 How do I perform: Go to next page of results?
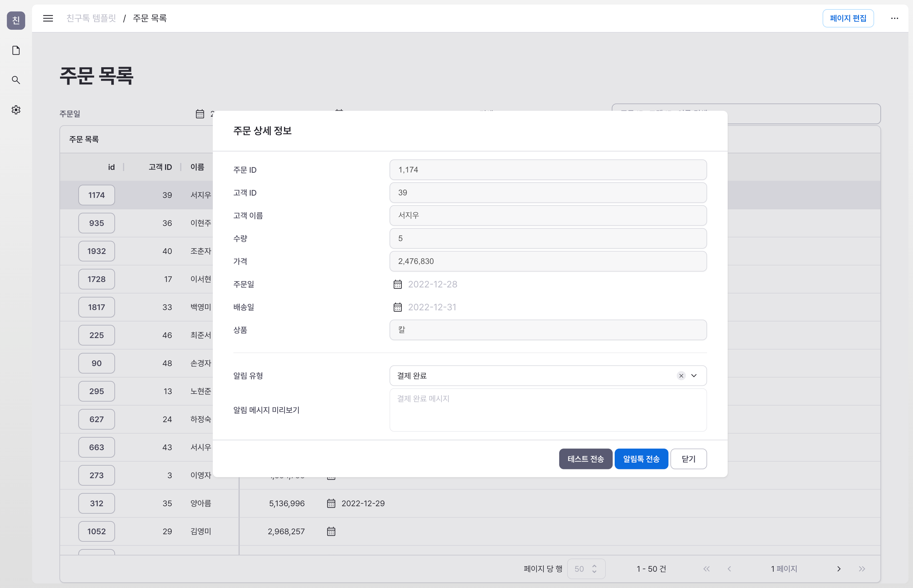click(x=839, y=569)
